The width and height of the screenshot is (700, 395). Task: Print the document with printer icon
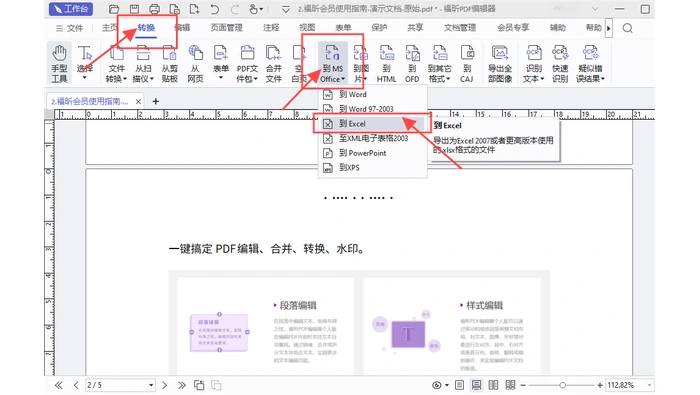[154, 9]
